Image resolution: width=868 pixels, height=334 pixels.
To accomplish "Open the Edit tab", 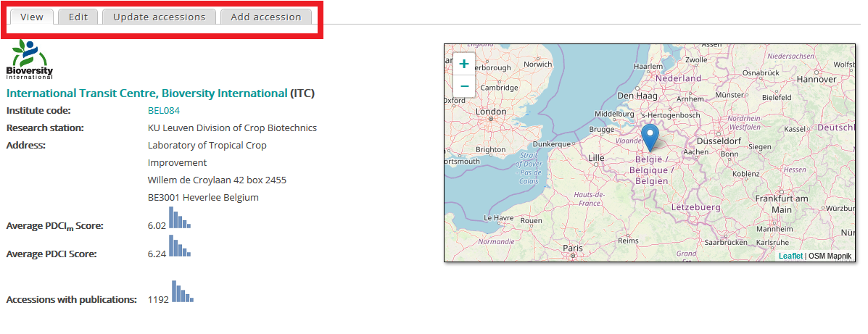I will click(x=78, y=17).
